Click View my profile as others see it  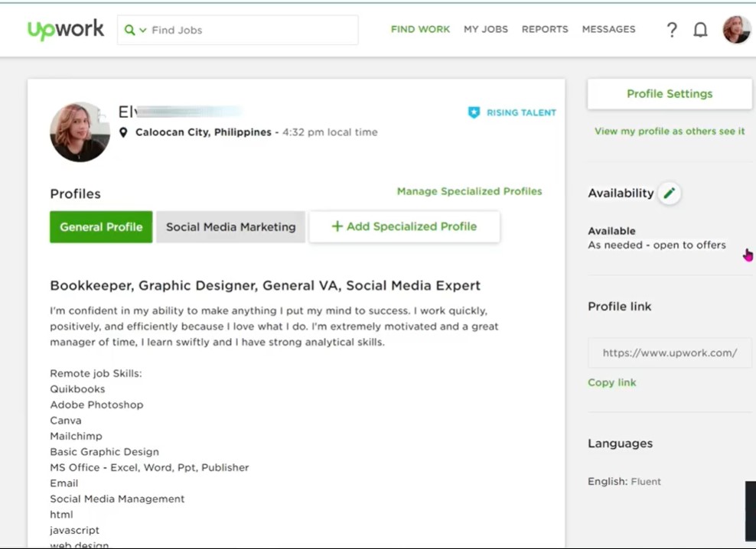point(670,131)
